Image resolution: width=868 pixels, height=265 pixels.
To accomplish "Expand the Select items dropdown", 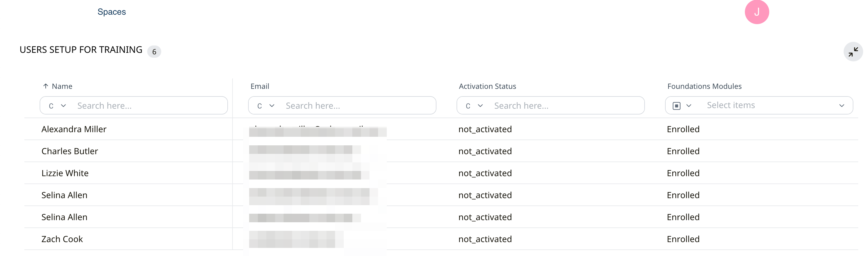I will (841, 106).
